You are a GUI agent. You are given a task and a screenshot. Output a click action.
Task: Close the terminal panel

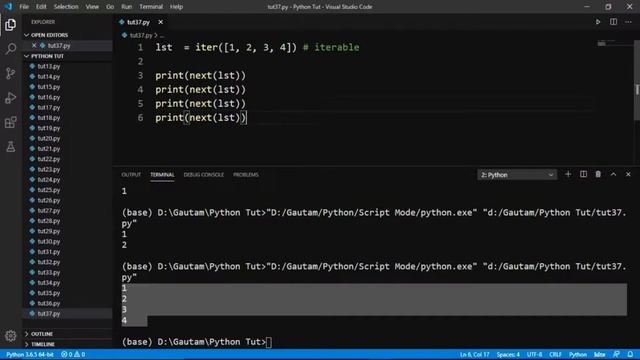pos(628,174)
